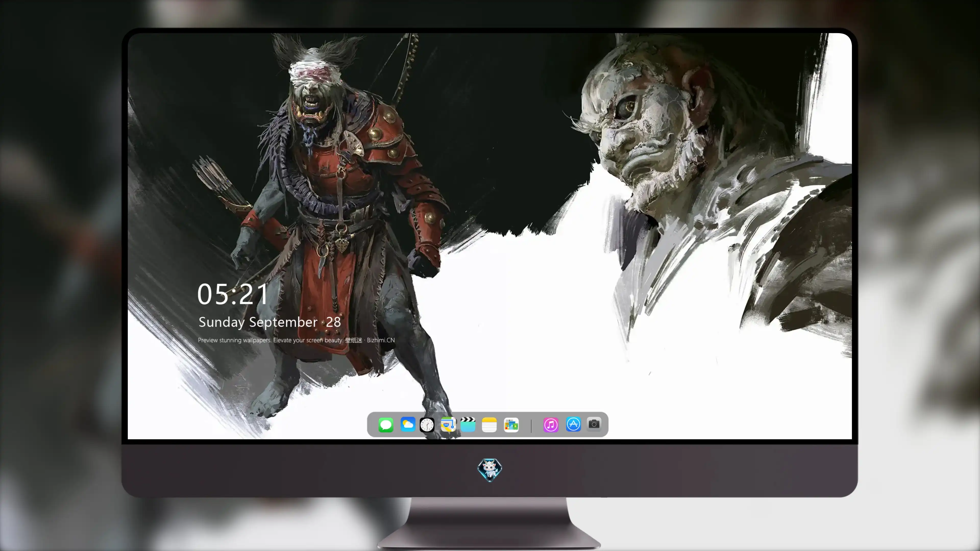Launch the blue App Store icon
The height and width of the screenshot is (551, 980).
pyautogui.click(x=573, y=424)
